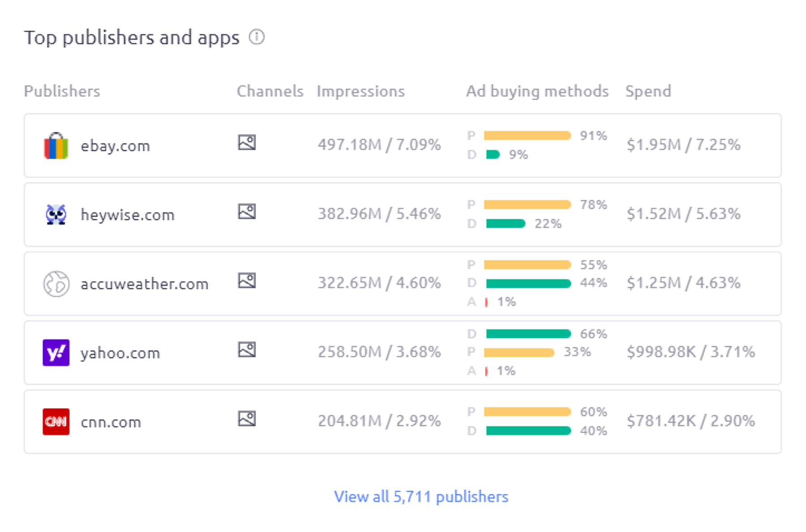Click the accuweather.com globe icon
The height and width of the screenshot is (532, 806).
(56, 284)
